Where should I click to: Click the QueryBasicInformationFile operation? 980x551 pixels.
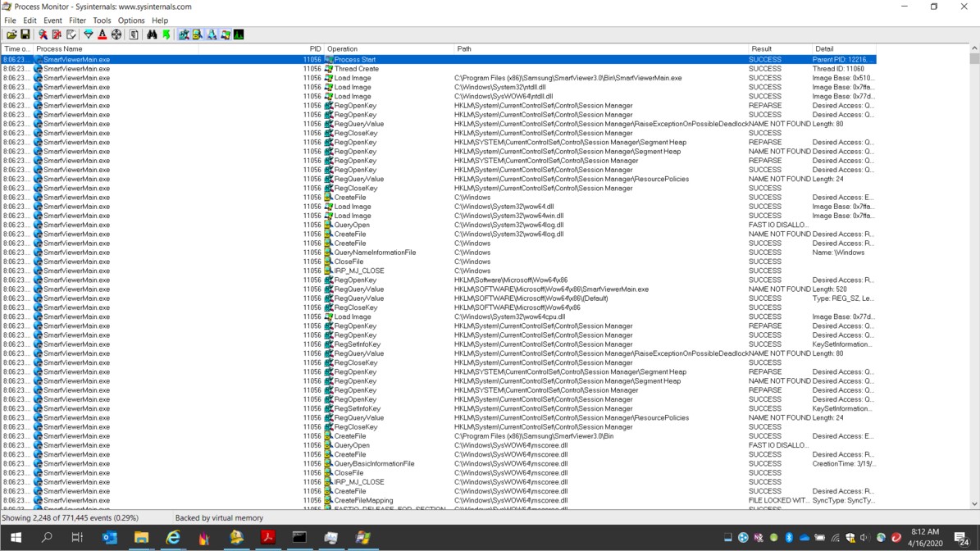coord(375,463)
